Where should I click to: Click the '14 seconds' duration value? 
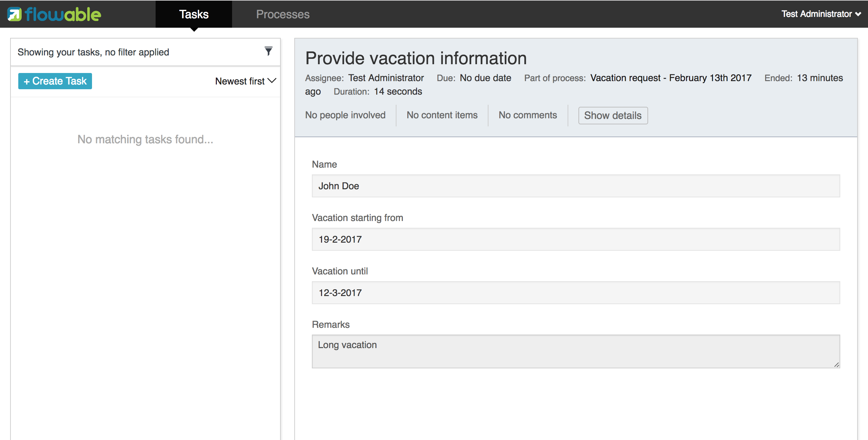398,92
